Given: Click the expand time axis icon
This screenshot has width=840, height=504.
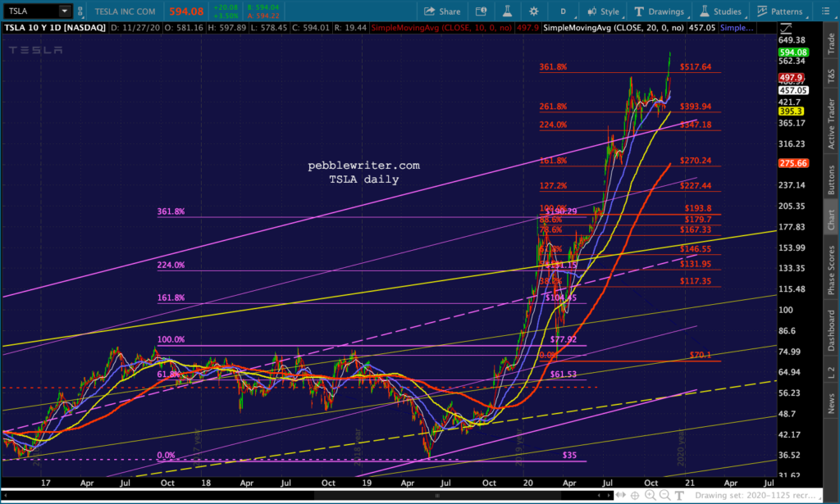Looking at the screenshot, I should 621,496.
